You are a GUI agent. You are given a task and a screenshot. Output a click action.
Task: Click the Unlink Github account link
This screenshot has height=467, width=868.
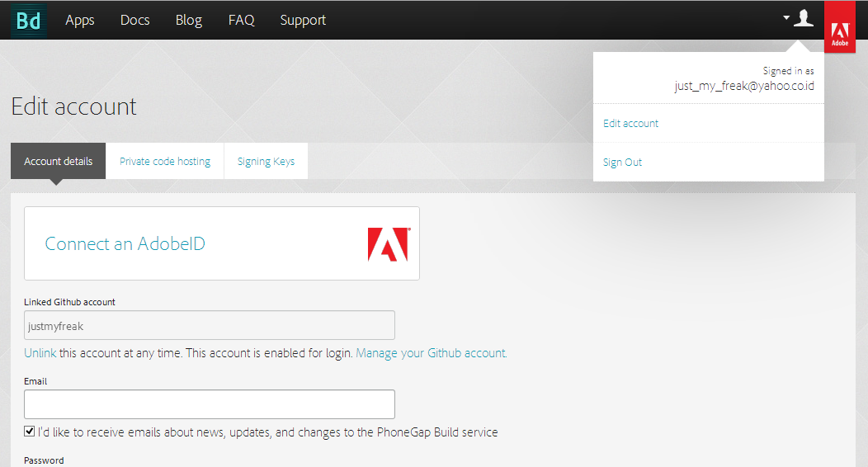point(40,353)
